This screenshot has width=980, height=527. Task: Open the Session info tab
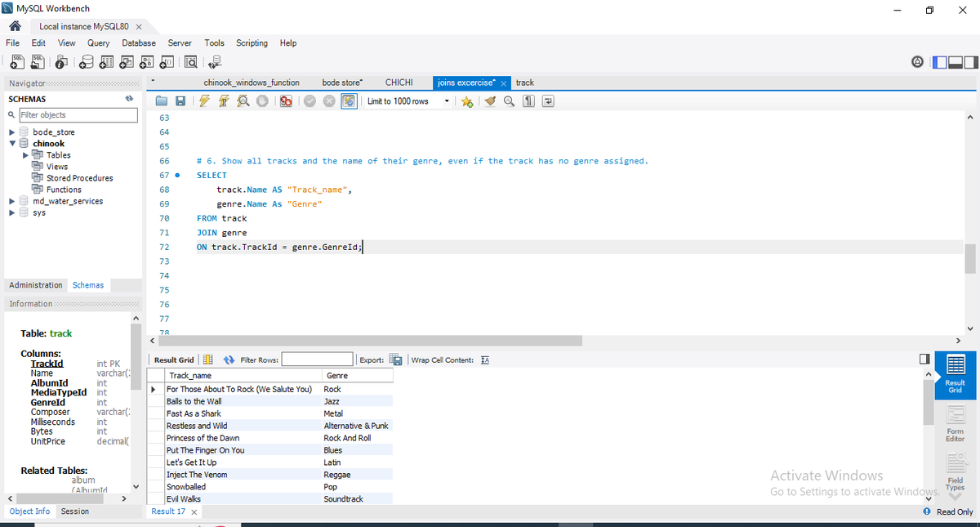click(x=75, y=511)
